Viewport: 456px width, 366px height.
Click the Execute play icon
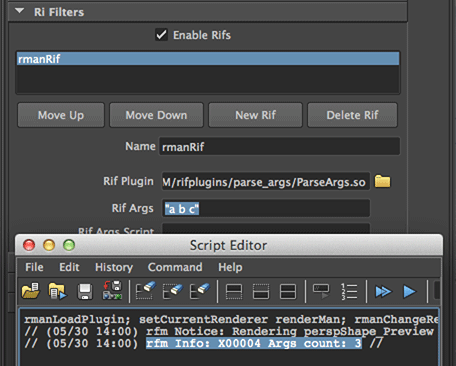[409, 292]
